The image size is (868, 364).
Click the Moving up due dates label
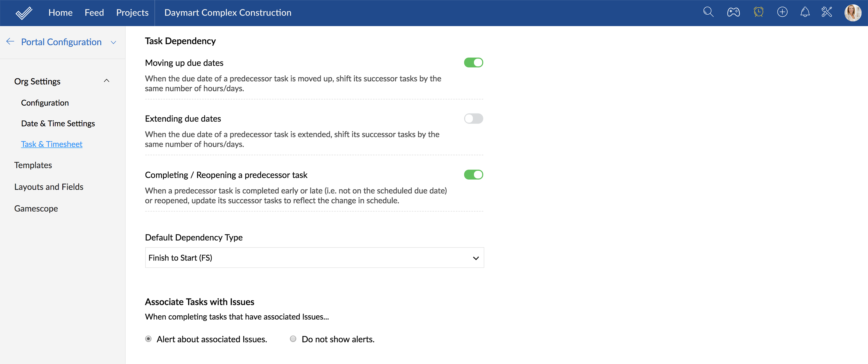coord(184,63)
